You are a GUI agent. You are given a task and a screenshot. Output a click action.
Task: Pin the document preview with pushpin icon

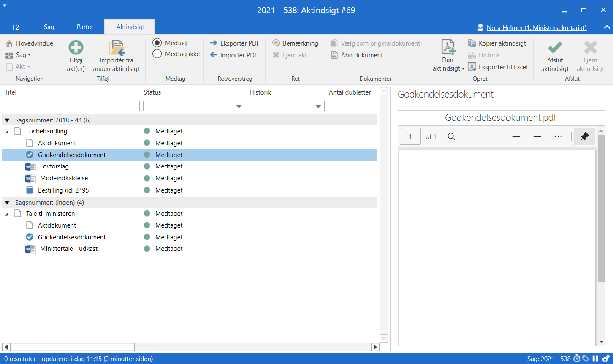pos(584,136)
